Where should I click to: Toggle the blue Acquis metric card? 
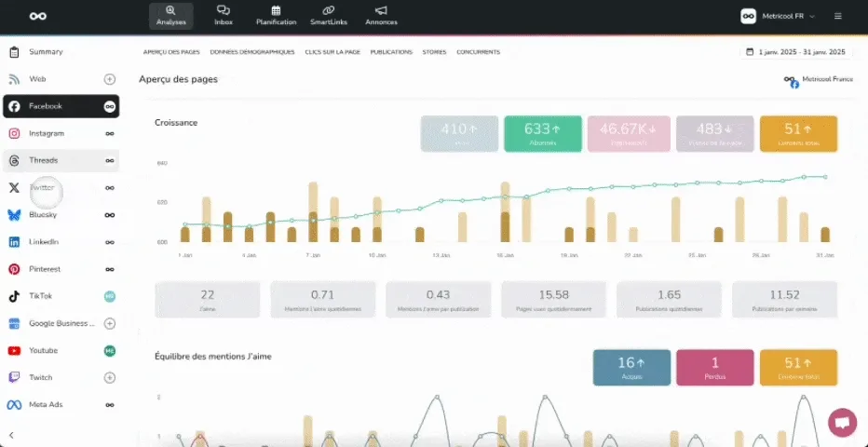(x=631, y=367)
